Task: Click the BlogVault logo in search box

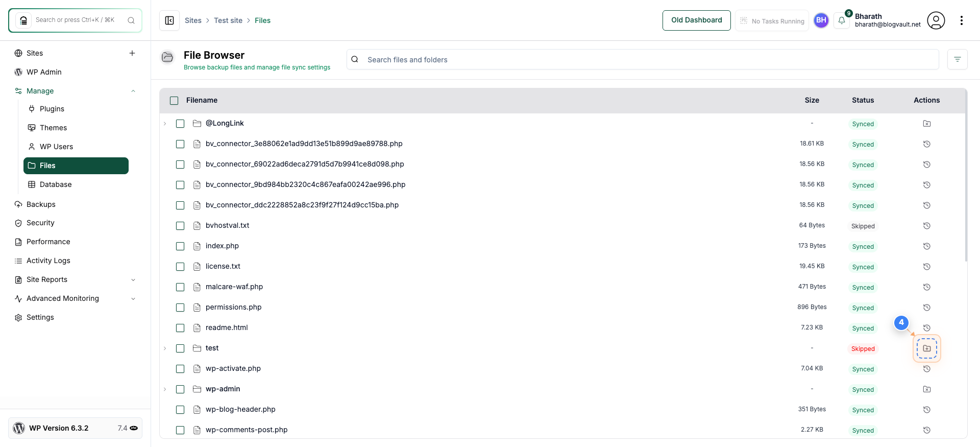Action: point(23,20)
